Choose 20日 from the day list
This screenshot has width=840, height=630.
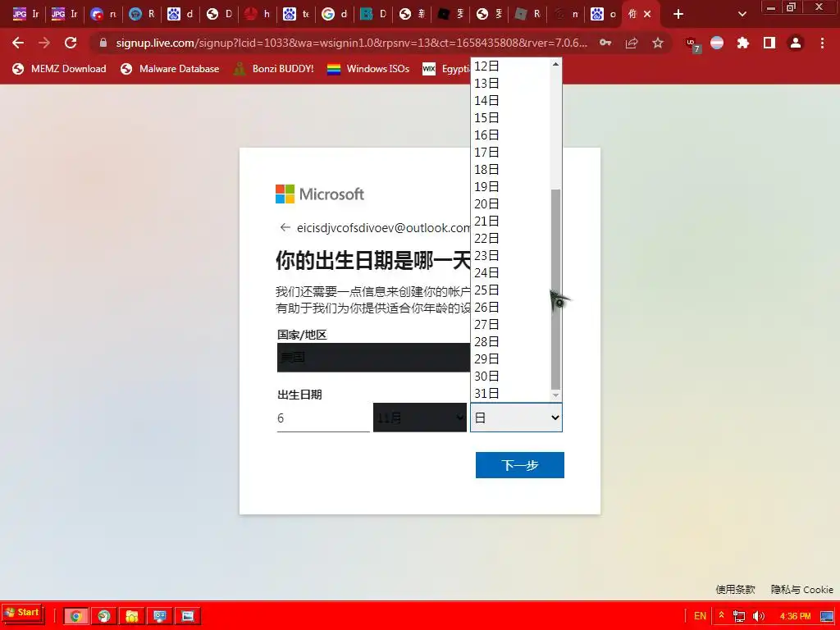point(510,203)
